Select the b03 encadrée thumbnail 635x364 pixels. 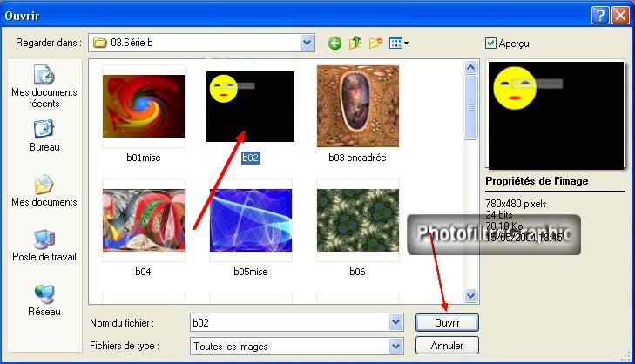click(x=357, y=106)
